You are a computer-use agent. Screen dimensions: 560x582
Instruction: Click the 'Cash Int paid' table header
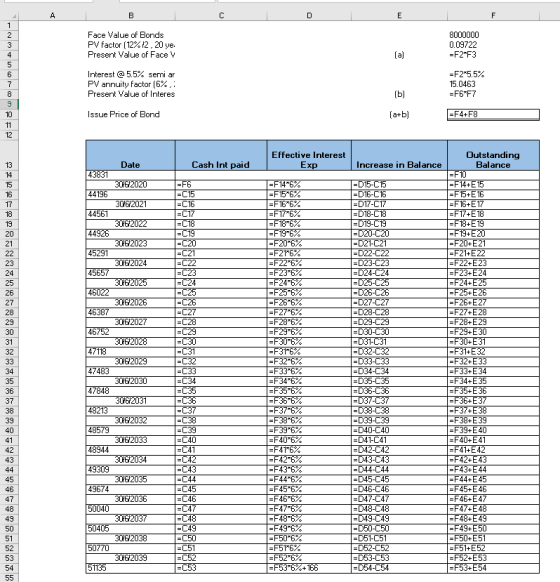click(x=221, y=155)
